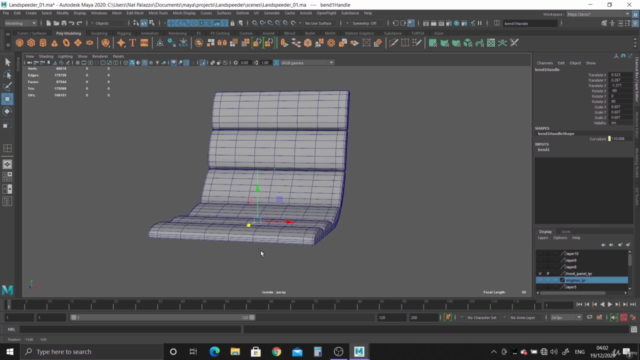Toggle the lock selection padlock icon
The width and height of the screenshot is (640, 360).
(x=233, y=23)
